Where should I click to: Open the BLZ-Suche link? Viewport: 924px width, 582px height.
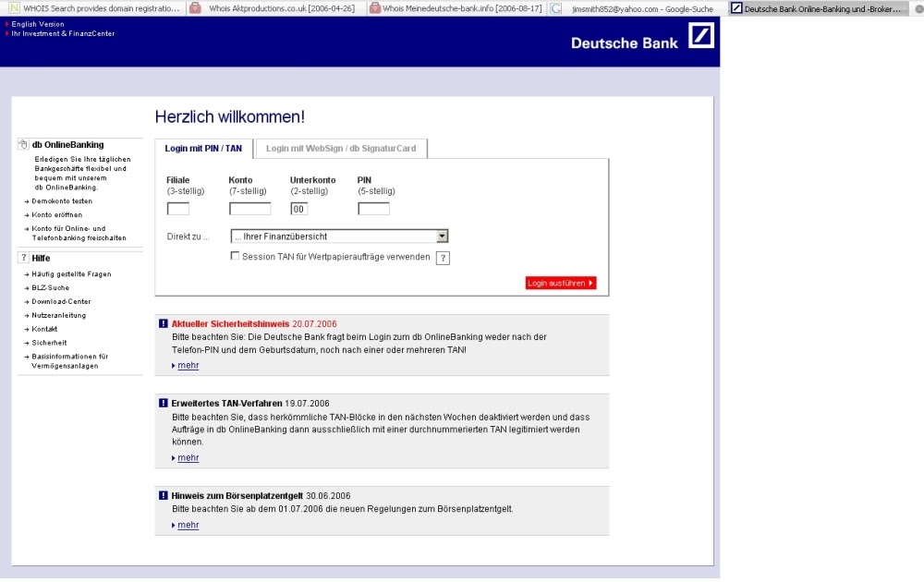[50, 287]
